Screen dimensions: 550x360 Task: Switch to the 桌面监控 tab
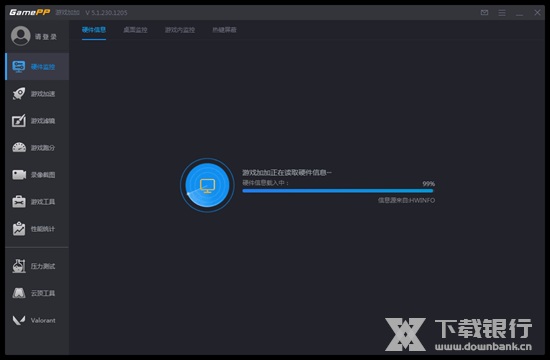(135, 30)
